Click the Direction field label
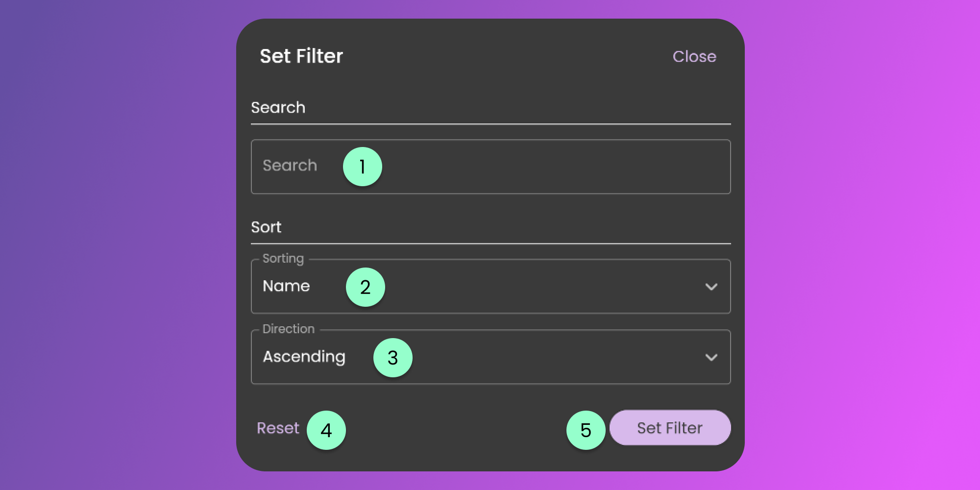 288,329
